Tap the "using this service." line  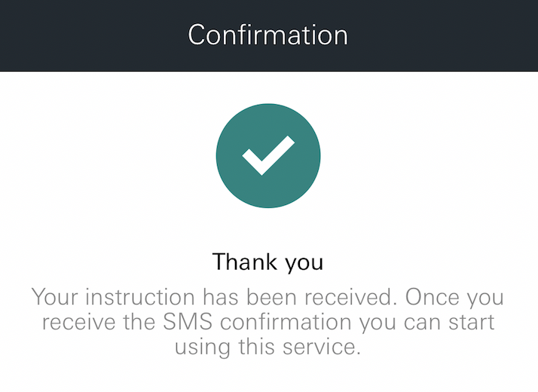(x=268, y=348)
